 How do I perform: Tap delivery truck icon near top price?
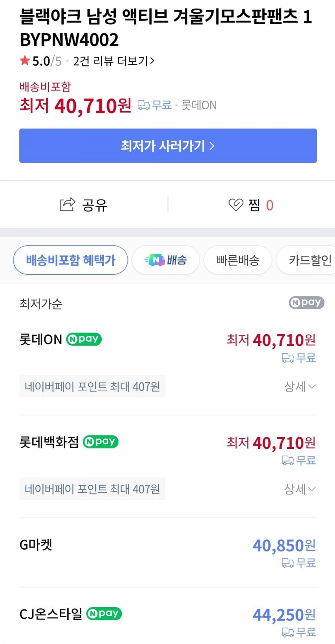coord(143,106)
